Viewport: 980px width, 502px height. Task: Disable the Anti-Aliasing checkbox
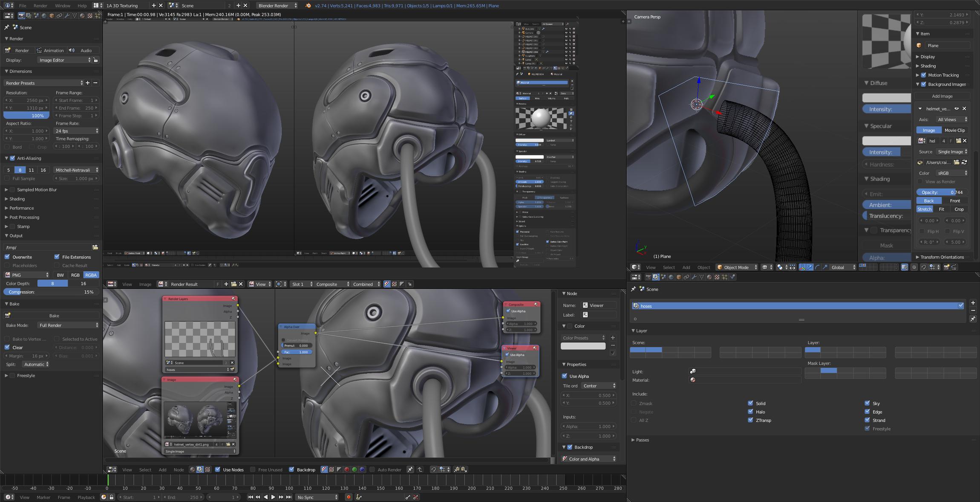tap(12, 158)
